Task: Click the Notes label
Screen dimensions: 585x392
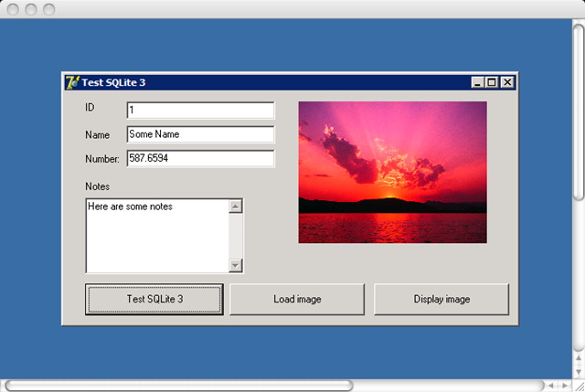Action: point(98,186)
